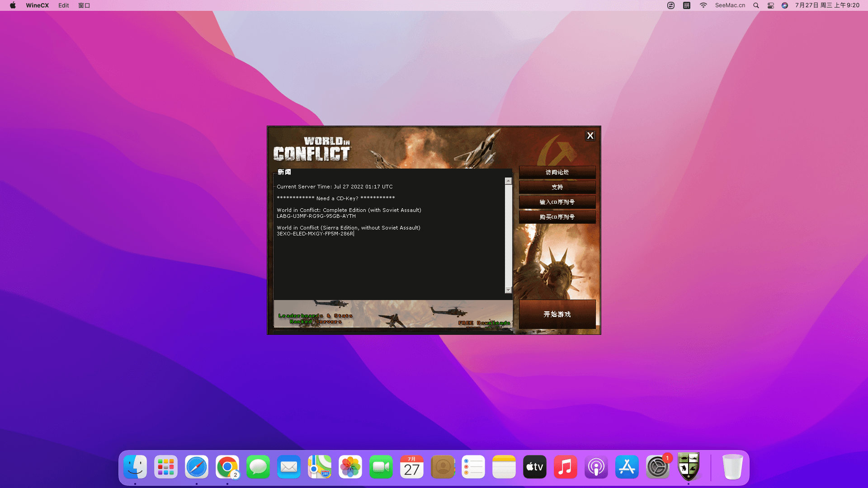Launch Google Chrome from the dock
Screen dimensions: 868x488
coord(227,467)
